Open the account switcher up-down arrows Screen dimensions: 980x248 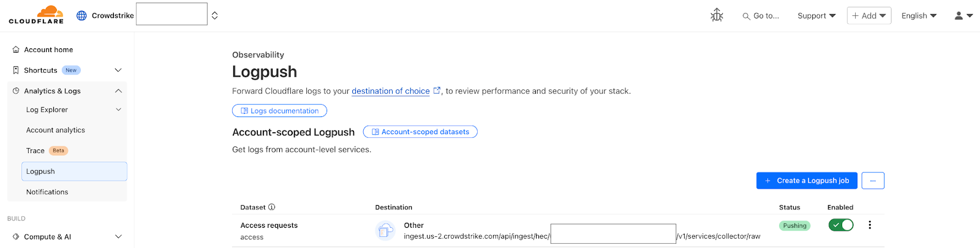[x=215, y=15]
